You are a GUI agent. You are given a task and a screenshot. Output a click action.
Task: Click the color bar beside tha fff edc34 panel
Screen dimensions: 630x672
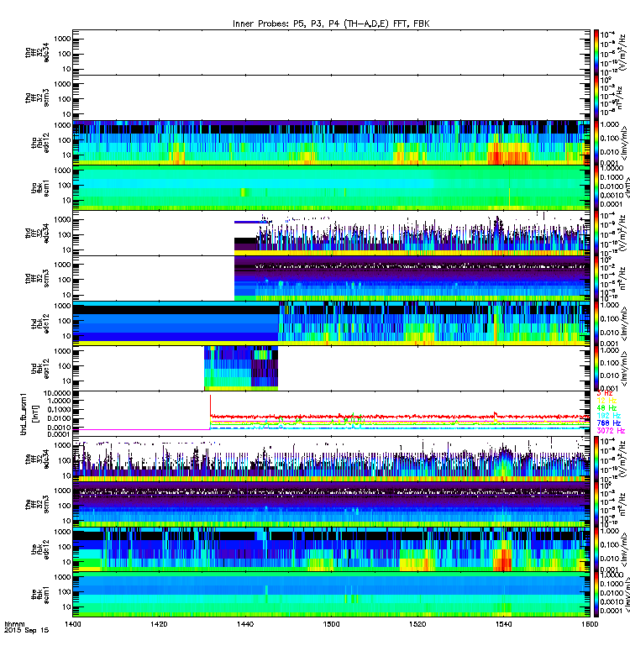coord(596,52)
